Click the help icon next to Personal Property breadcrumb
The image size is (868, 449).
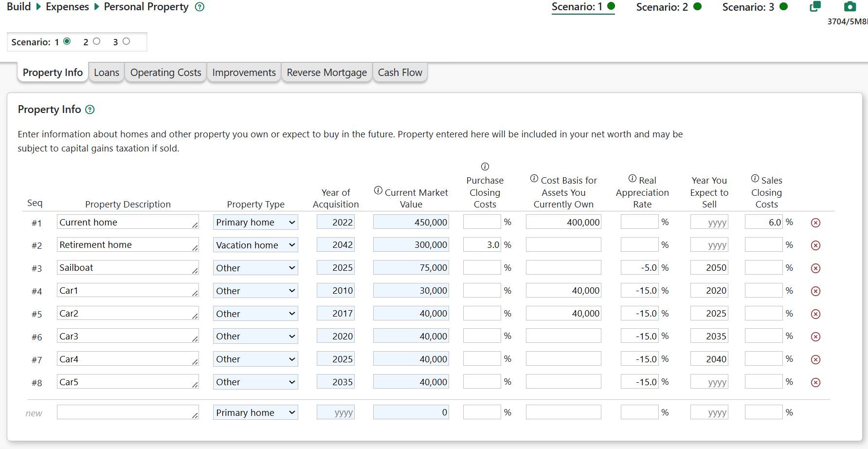point(199,7)
